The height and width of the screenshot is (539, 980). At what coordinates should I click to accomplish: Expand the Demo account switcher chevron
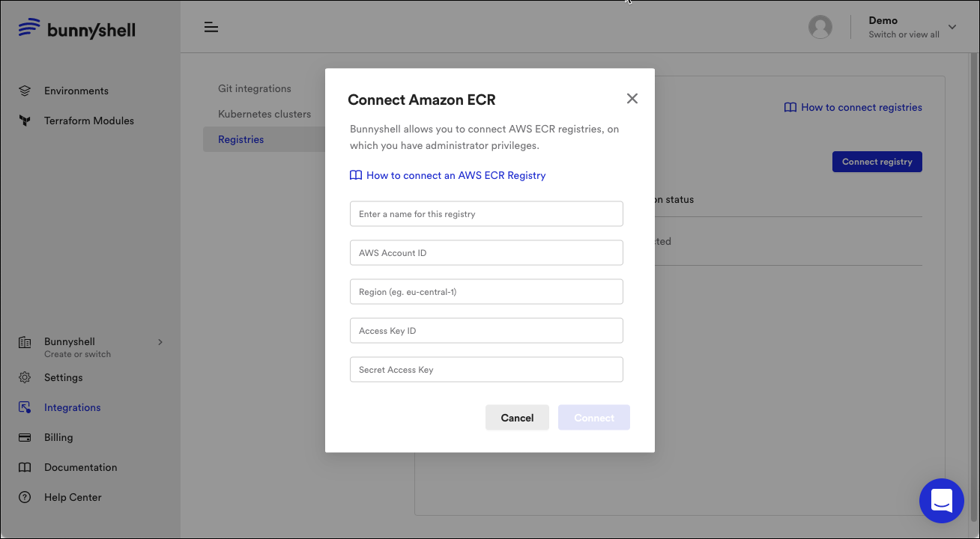click(x=952, y=27)
